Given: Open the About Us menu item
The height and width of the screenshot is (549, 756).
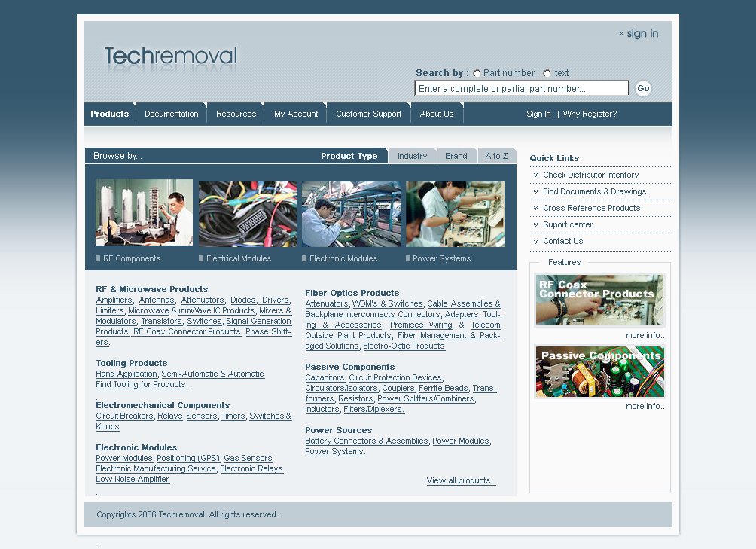Looking at the screenshot, I should point(436,114).
